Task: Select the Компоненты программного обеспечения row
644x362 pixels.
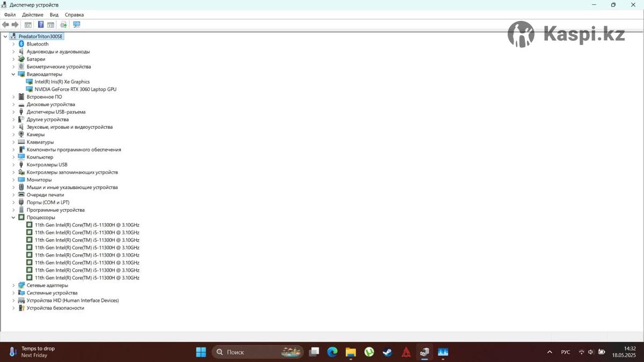Action: [x=74, y=150]
